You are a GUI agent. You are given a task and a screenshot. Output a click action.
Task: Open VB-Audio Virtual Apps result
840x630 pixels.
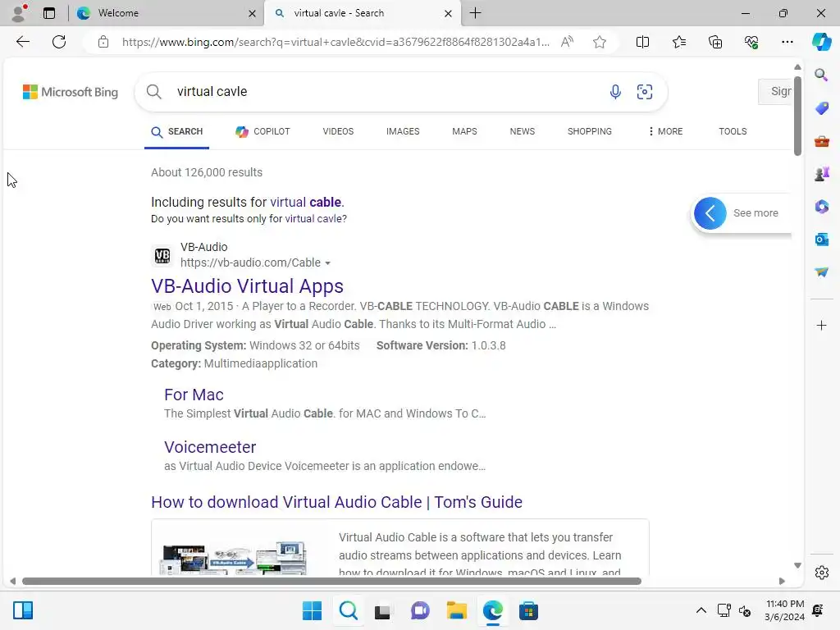pyautogui.click(x=247, y=286)
